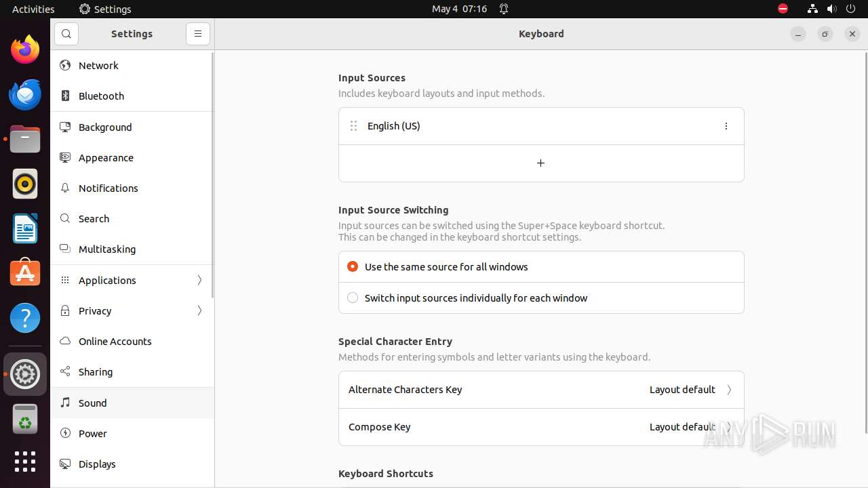Open the Settings search button

(x=66, y=34)
